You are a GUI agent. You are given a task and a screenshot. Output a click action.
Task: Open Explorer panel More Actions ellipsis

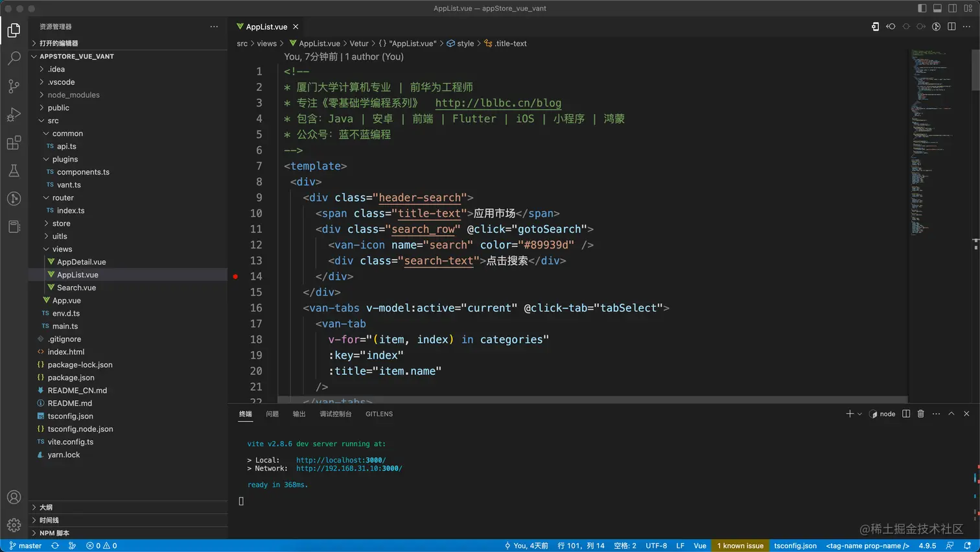[x=214, y=27]
